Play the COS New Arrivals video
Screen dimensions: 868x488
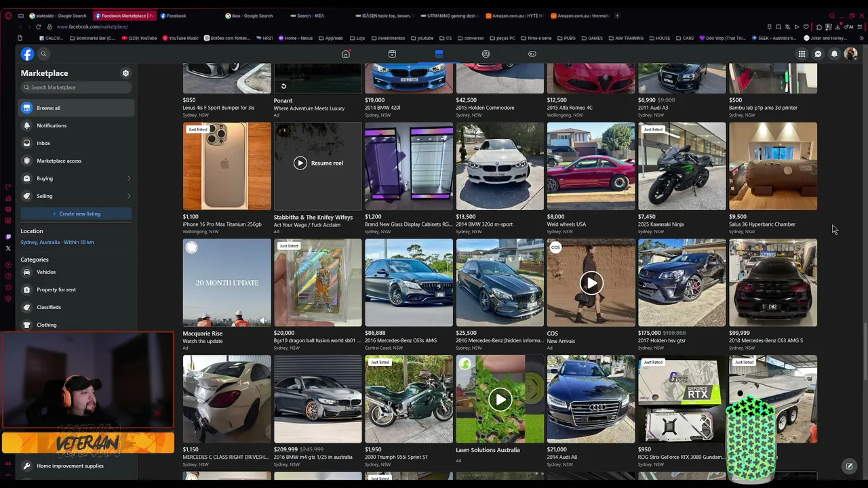pos(591,283)
